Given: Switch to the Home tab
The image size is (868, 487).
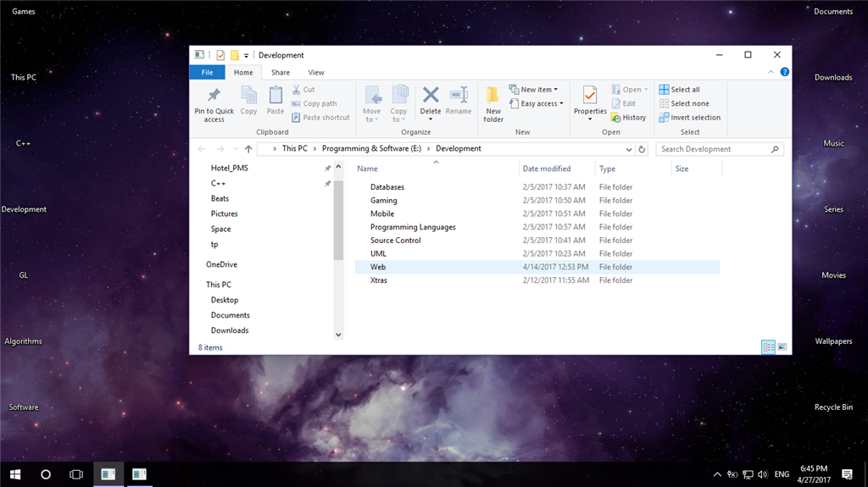Looking at the screenshot, I should click(243, 73).
